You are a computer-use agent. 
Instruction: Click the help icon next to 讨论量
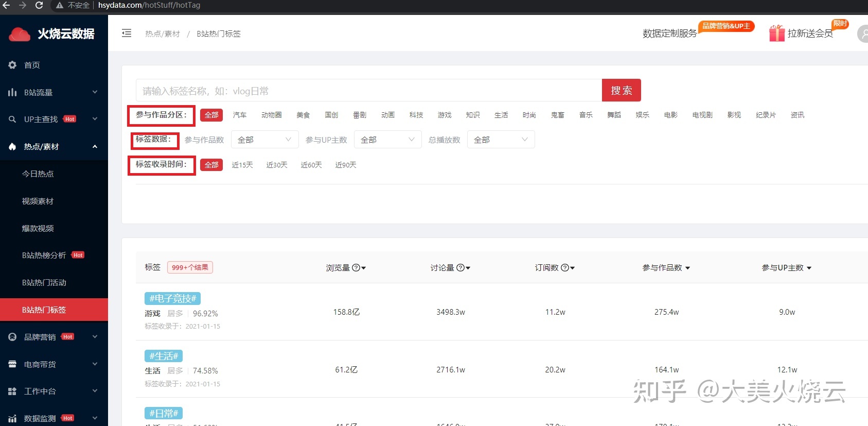coord(460,268)
